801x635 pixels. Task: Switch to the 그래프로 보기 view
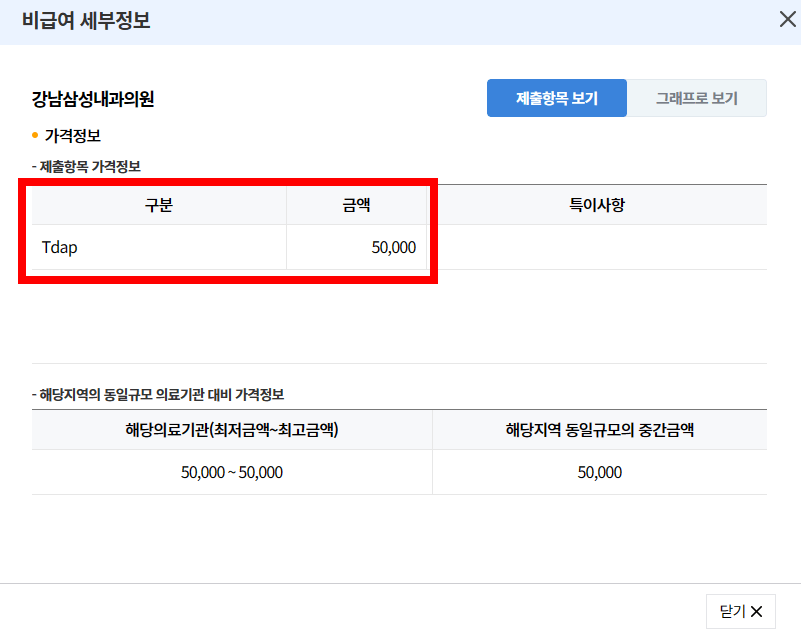[x=696, y=98]
